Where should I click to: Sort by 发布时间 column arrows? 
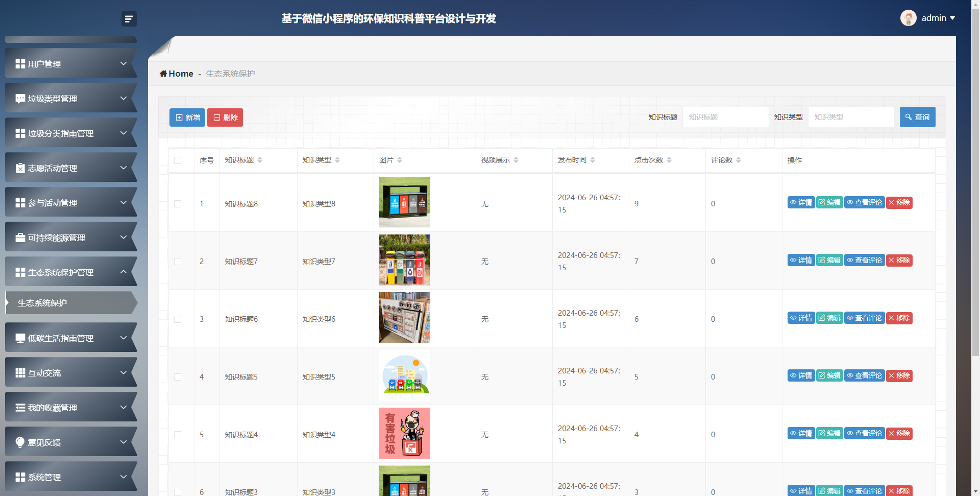click(x=593, y=160)
